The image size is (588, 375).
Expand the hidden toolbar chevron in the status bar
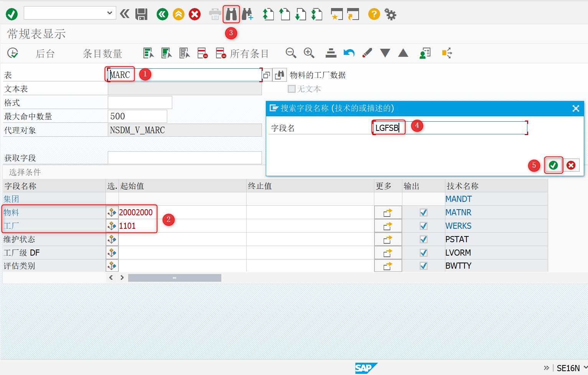546,368
